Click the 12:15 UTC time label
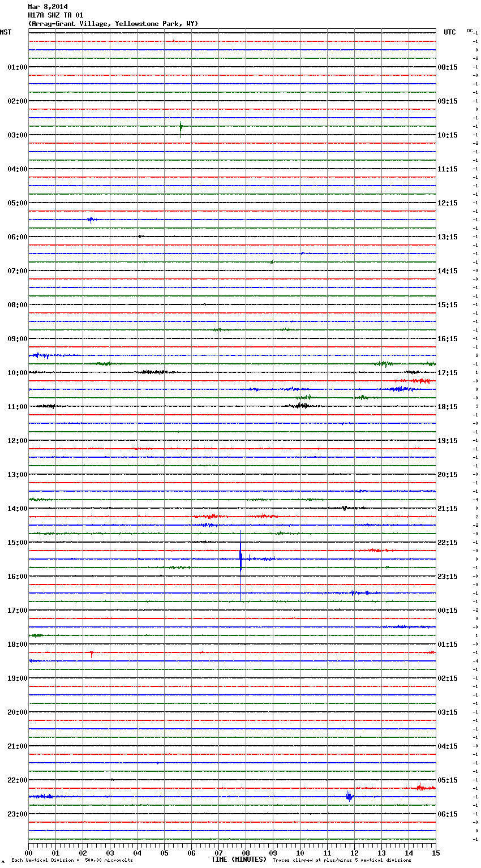Image resolution: width=481 pixels, height=868 pixels. (x=448, y=203)
